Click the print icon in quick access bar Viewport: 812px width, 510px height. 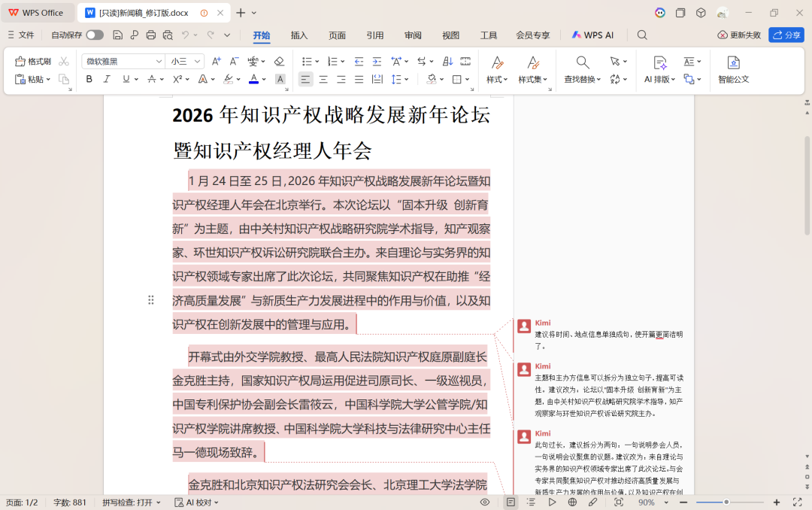[151, 35]
